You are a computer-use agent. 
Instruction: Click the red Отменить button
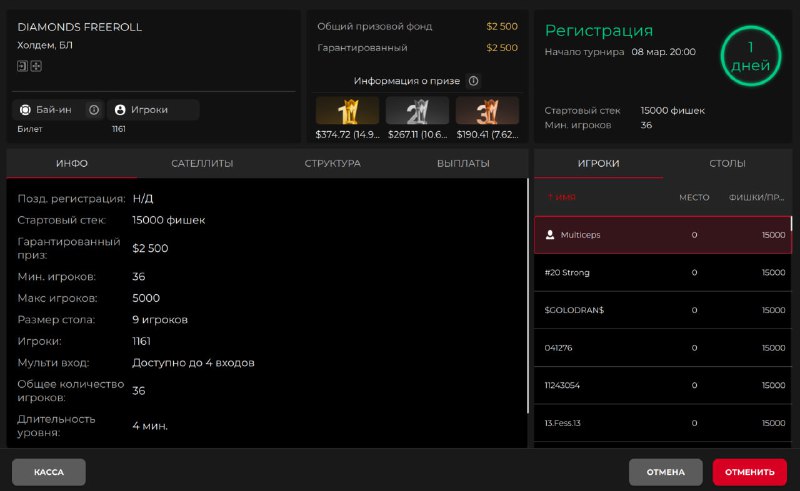(749, 472)
